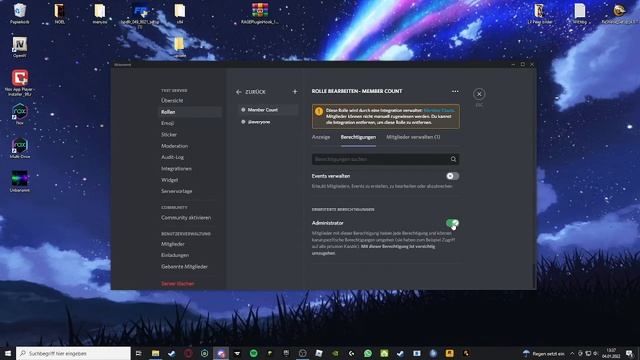Open the Mitglieder verwalten tab
The height and width of the screenshot is (360, 640).
click(x=413, y=137)
